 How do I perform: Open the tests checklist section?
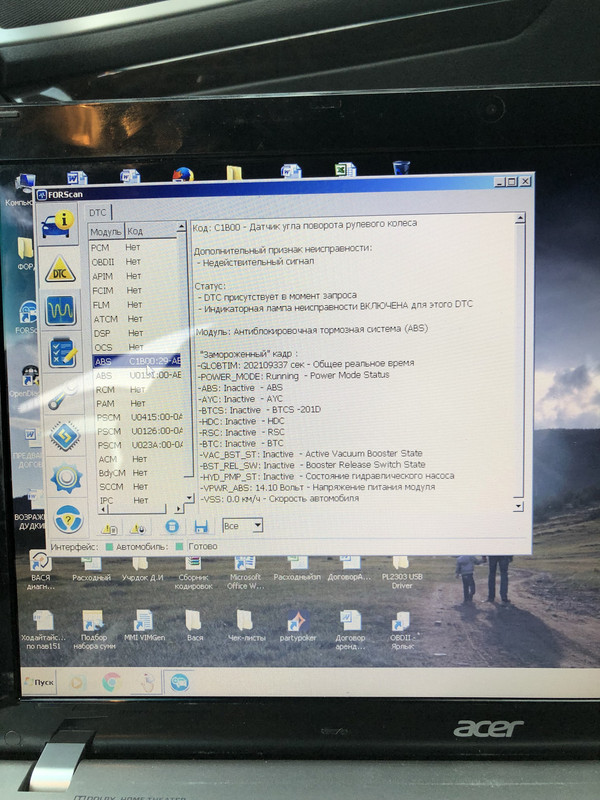(62, 352)
